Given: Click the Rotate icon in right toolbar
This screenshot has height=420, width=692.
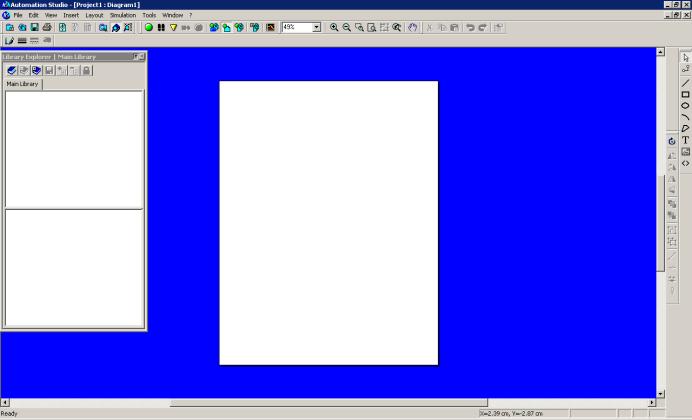Looking at the screenshot, I should [x=672, y=142].
